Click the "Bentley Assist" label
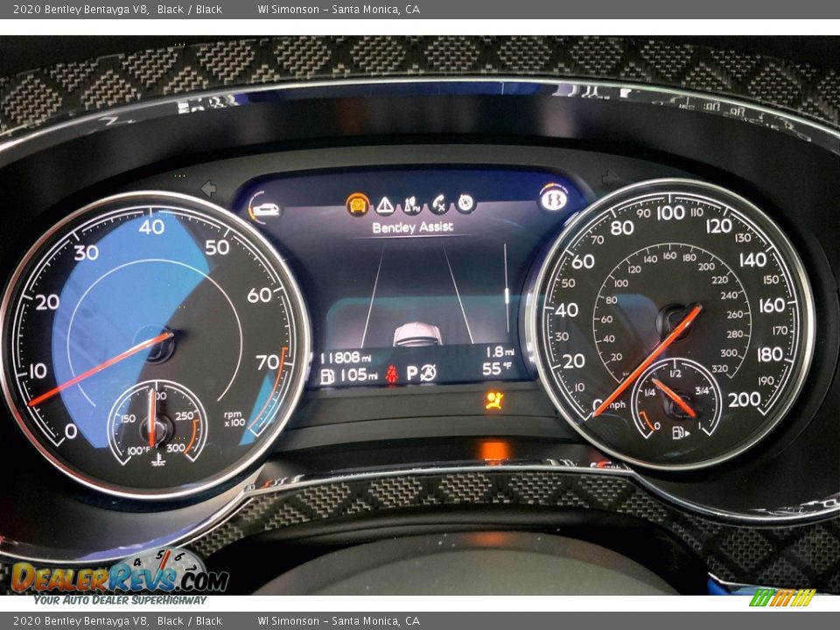This screenshot has height=630, width=840. tap(412, 227)
